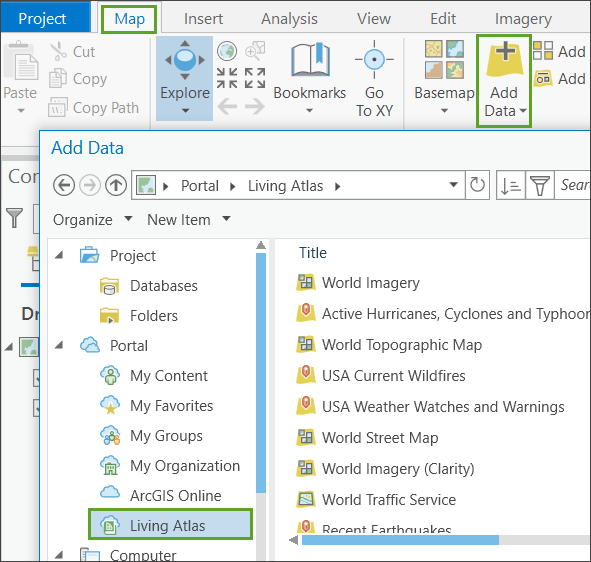Select My Favorites in the tree
The image size is (591, 562).
point(156,406)
